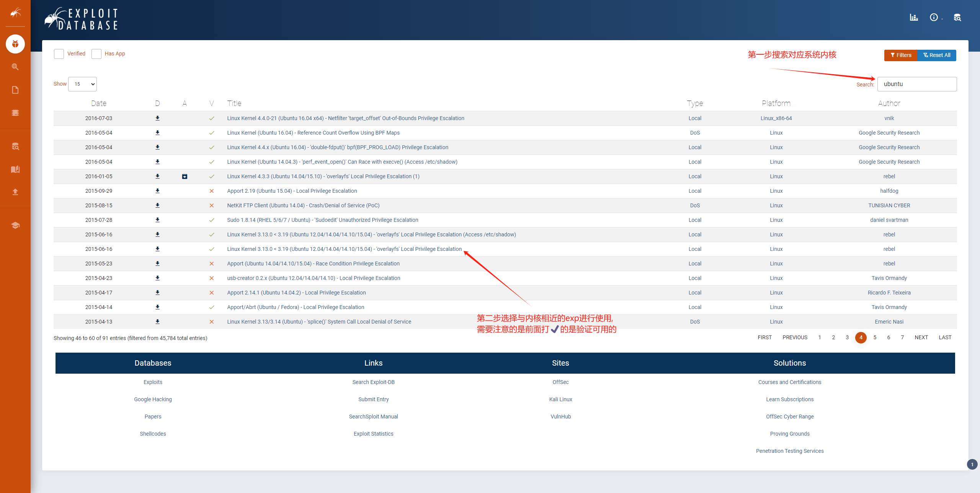The image size is (980, 493).
Task: Open Google Hacking footer link
Action: 153,399
